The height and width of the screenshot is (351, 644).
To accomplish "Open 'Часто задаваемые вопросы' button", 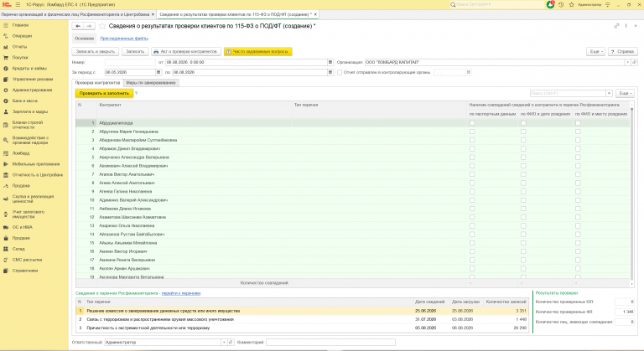I will (258, 52).
